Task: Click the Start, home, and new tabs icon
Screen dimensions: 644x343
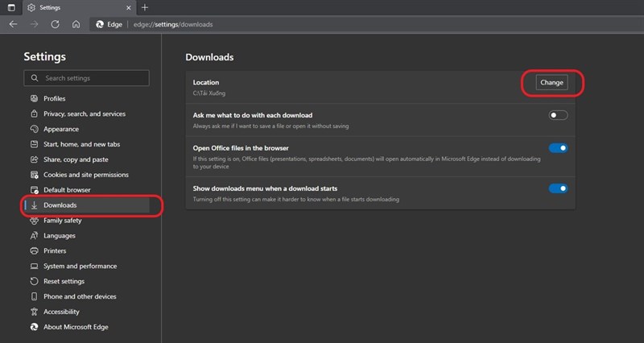Action: click(34, 144)
